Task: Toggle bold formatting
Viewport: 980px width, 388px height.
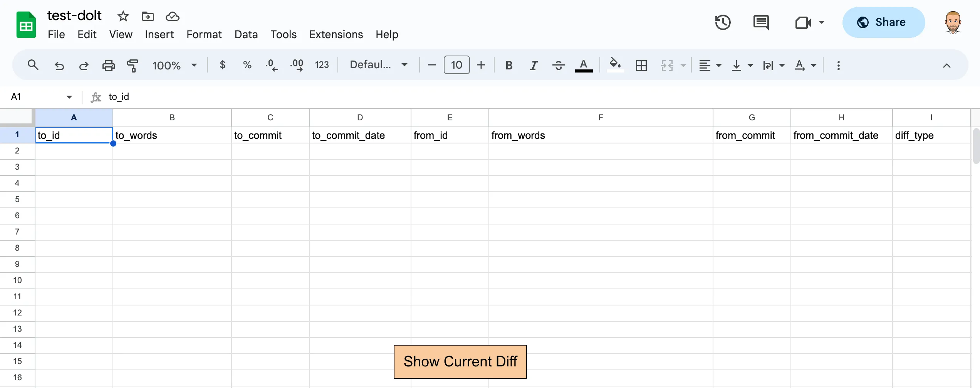Action: point(509,65)
